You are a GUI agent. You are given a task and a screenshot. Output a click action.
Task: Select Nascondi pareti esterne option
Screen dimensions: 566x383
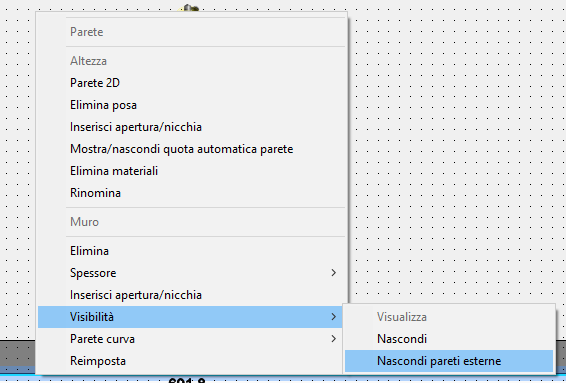pos(449,361)
